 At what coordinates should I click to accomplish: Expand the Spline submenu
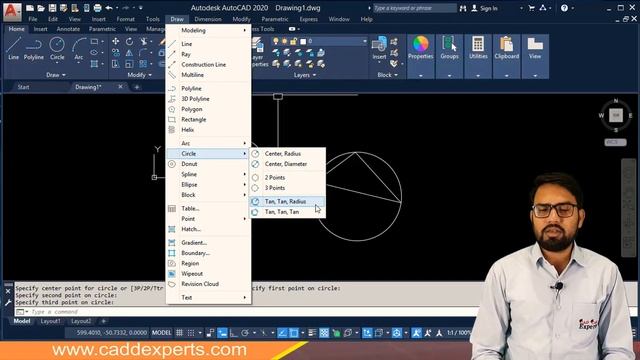coord(208,174)
